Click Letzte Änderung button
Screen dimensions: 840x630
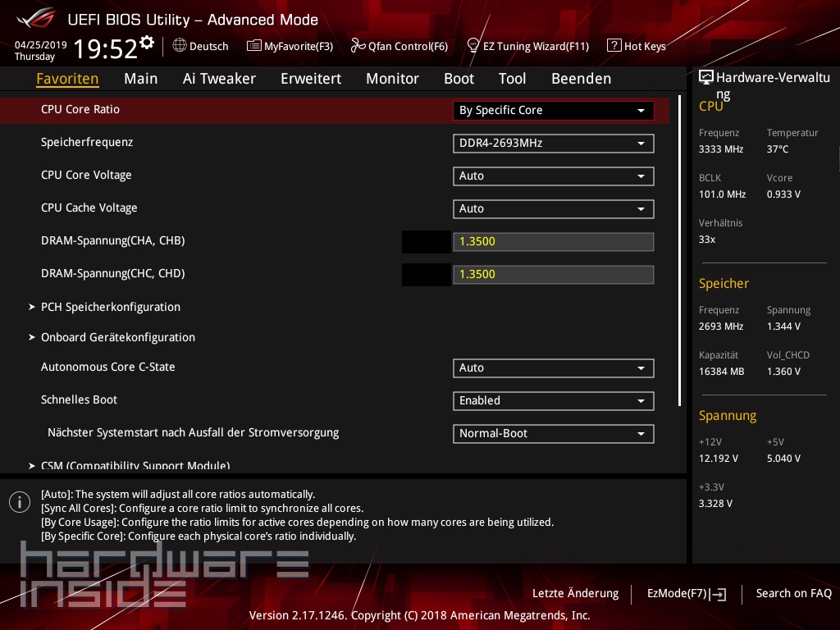tap(575, 593)
